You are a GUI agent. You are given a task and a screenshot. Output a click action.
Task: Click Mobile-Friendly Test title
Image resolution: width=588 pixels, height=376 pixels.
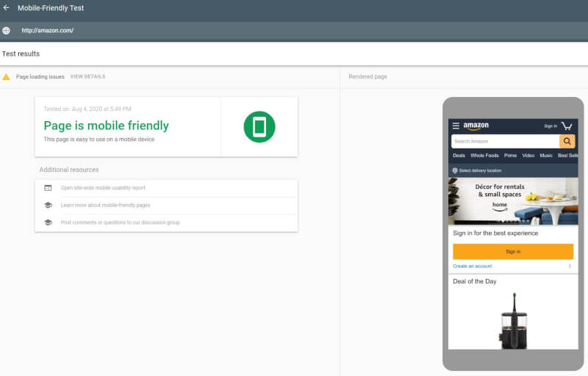tap(51, 8)
